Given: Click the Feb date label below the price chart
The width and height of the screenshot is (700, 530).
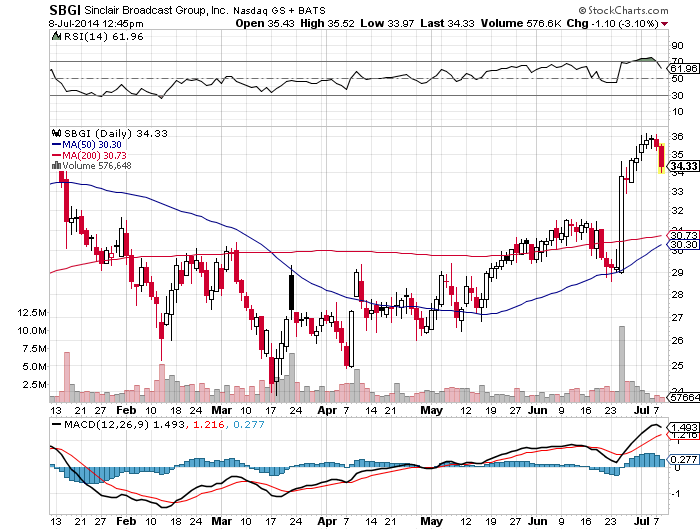Looking at the screenshot, I should (x=126, y=410).
